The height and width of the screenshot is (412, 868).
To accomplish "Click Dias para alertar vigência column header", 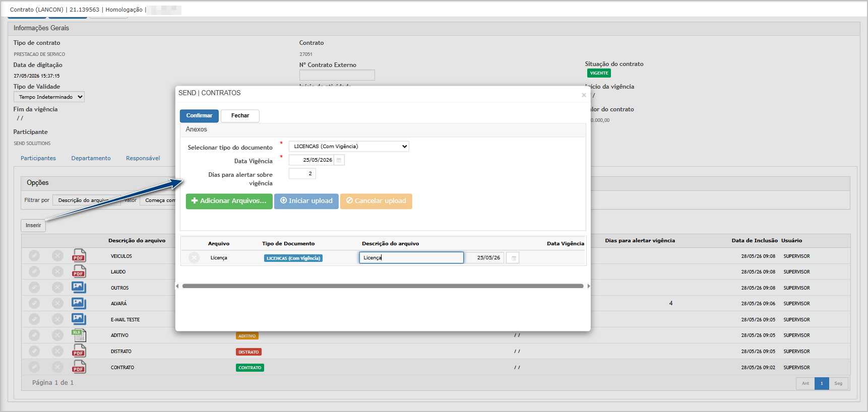I will coord(640,241).
